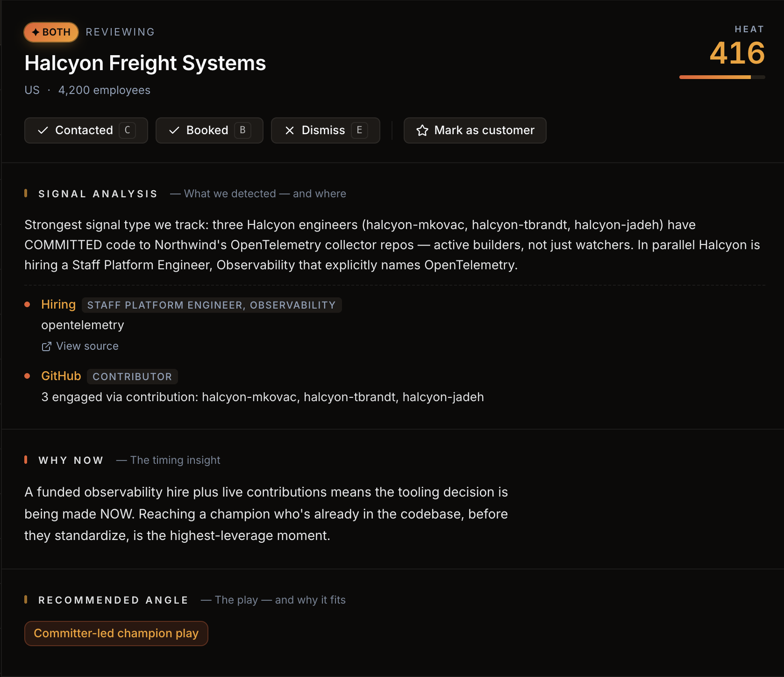Click the star icon on Mark as customer
This screenshot has height=677, width=784.
[422, 130]
